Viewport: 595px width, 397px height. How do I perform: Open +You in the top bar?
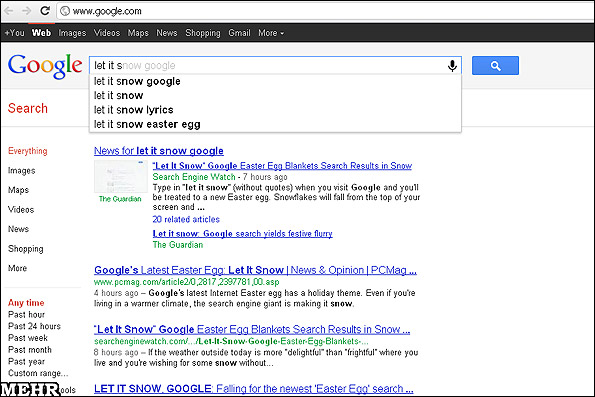(x=14, y=33)
